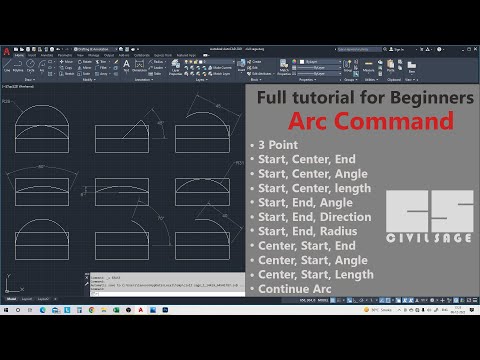Viewport: 480px width, 360px height.
Task: Click the object color wheel swatch
Action: point(294,62)
